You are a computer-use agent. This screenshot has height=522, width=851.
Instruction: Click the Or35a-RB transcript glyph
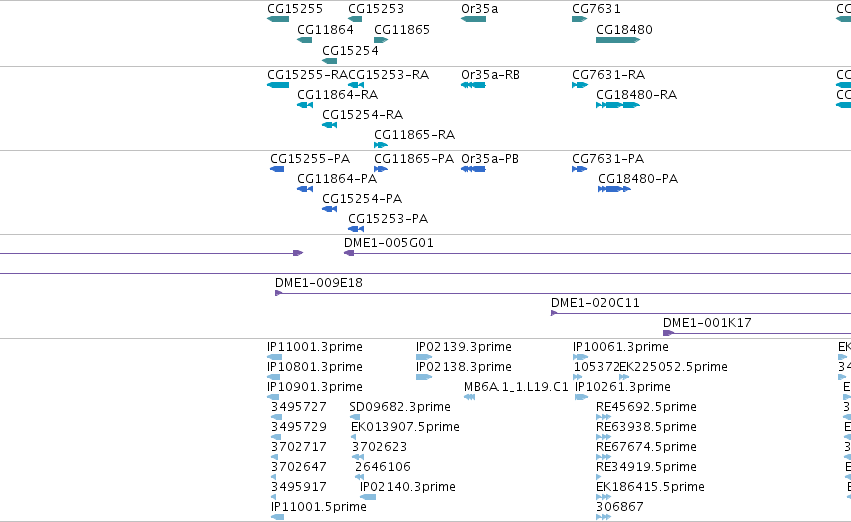point(473,85)
